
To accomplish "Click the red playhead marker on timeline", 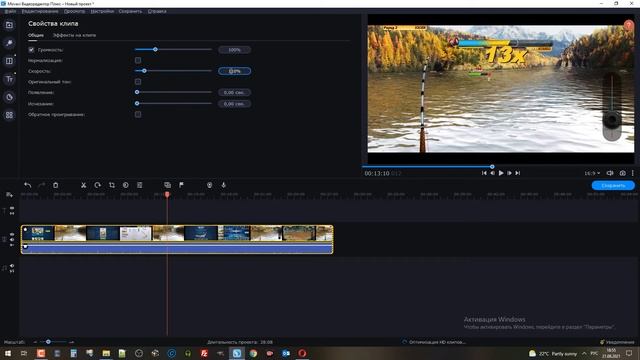I will pos(167,195).
